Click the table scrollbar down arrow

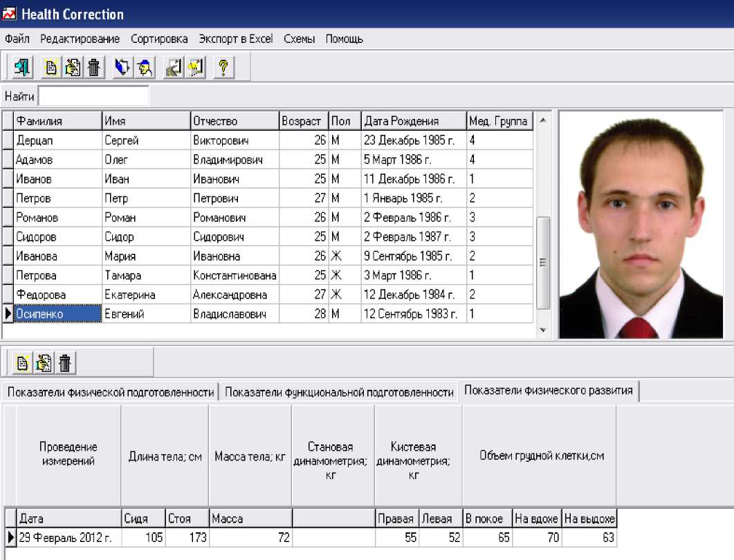pos(543,330)
